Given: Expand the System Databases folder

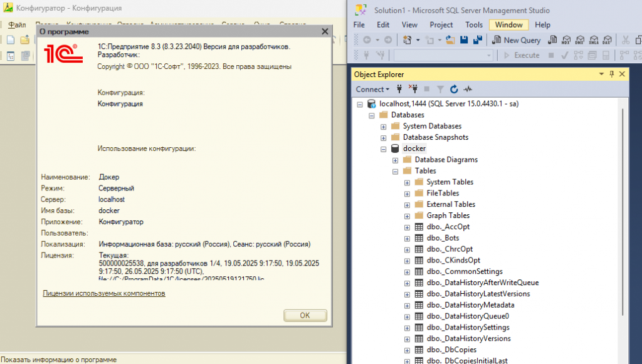Looking at the screenshot, I should click(384, 127).
